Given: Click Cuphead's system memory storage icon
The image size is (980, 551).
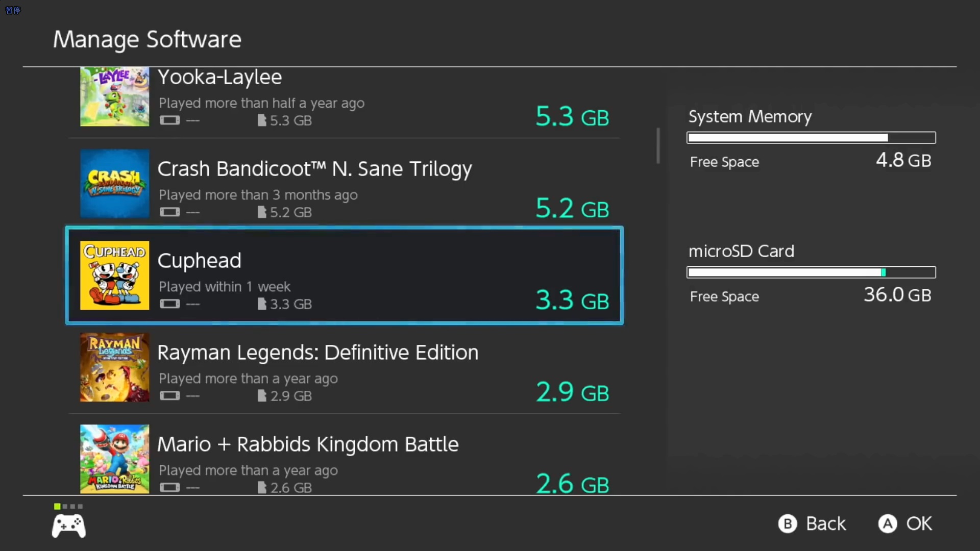Looking at the screenshot, I should 169,304.
